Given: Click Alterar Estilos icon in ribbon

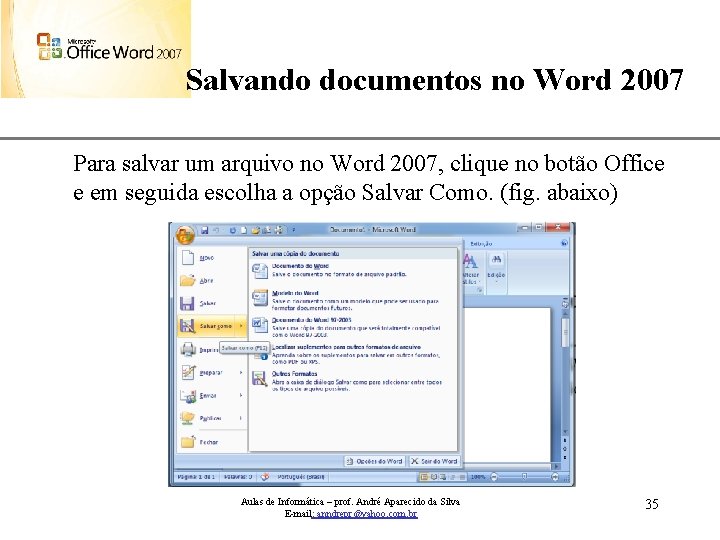Looking at the screenshot, I should (470, 269).
